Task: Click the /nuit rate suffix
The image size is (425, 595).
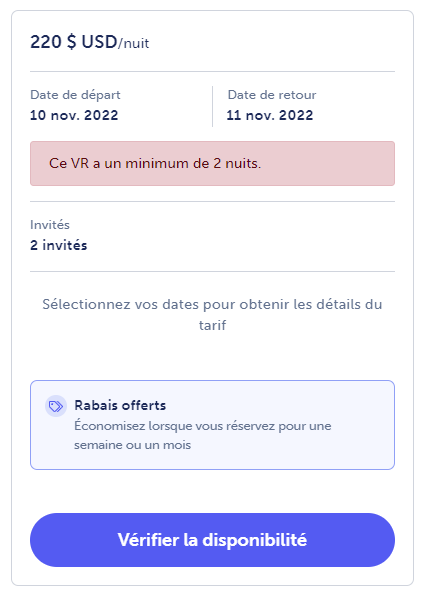Action: [134, 43]
